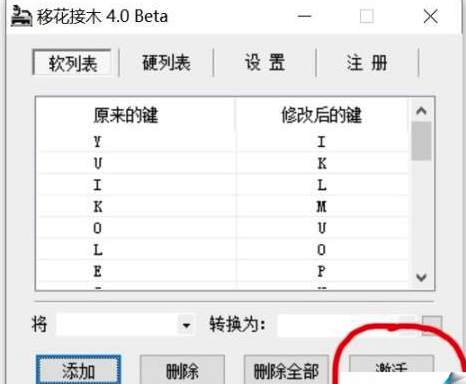466x384 pixels.
Task: Select the row with original key K
Action: 222,207
